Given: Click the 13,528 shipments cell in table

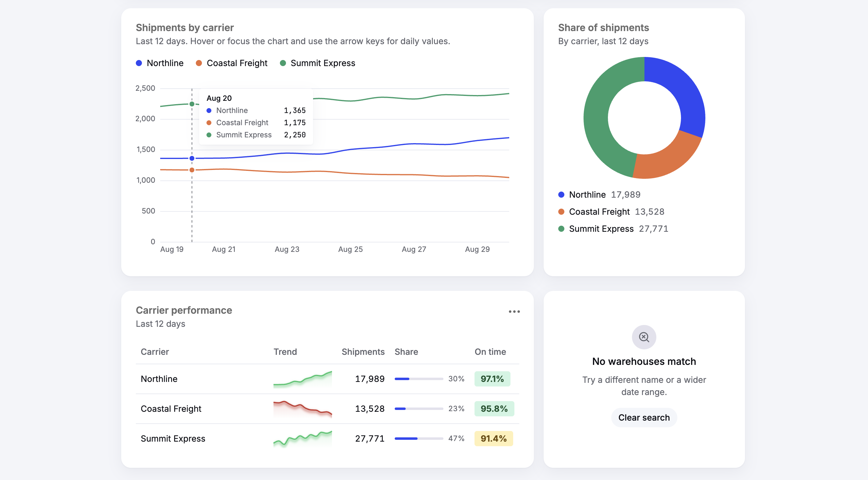Looking at the screenshot, I should pyautogui.click(x=370, y=408).
